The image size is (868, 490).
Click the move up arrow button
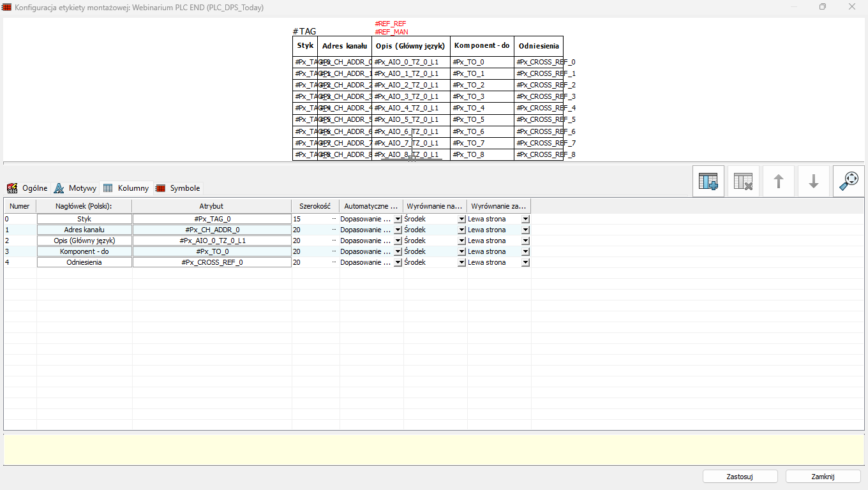(x=778, y=182)
